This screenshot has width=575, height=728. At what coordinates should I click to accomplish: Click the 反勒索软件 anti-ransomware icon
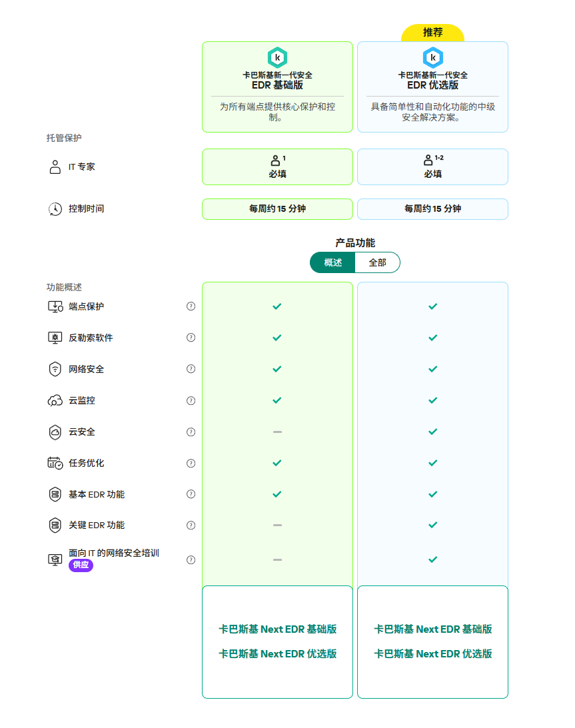coord(55,338)
